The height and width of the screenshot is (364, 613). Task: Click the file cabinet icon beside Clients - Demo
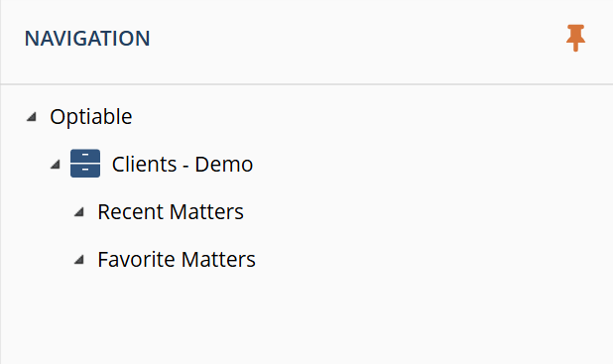pos(85,164)
